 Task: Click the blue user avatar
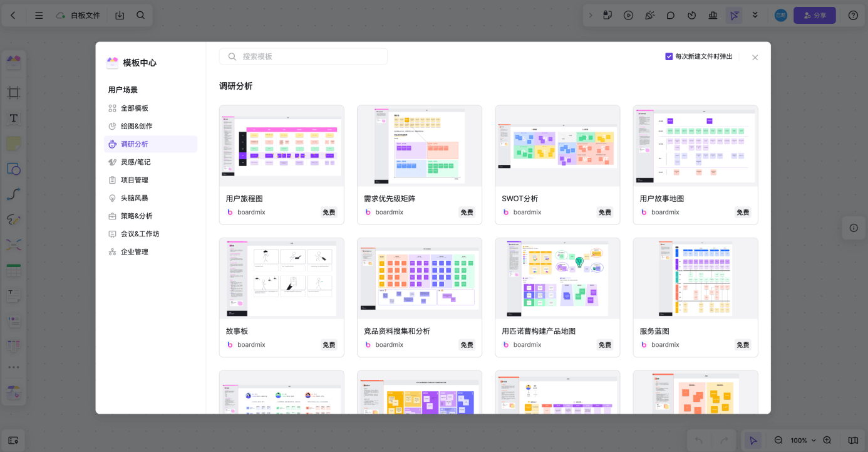pos(780,15)
